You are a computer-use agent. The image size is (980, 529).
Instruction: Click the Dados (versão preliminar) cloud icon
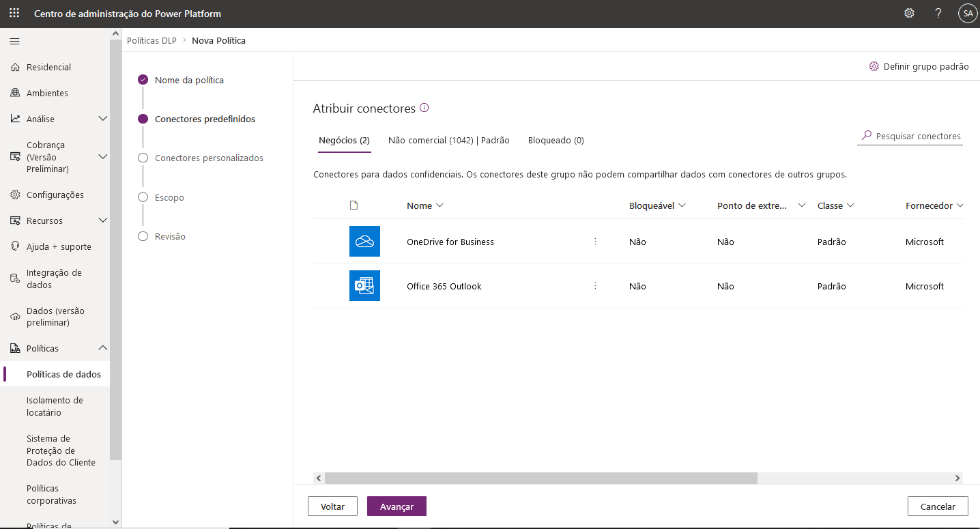[x=15, y=317]
